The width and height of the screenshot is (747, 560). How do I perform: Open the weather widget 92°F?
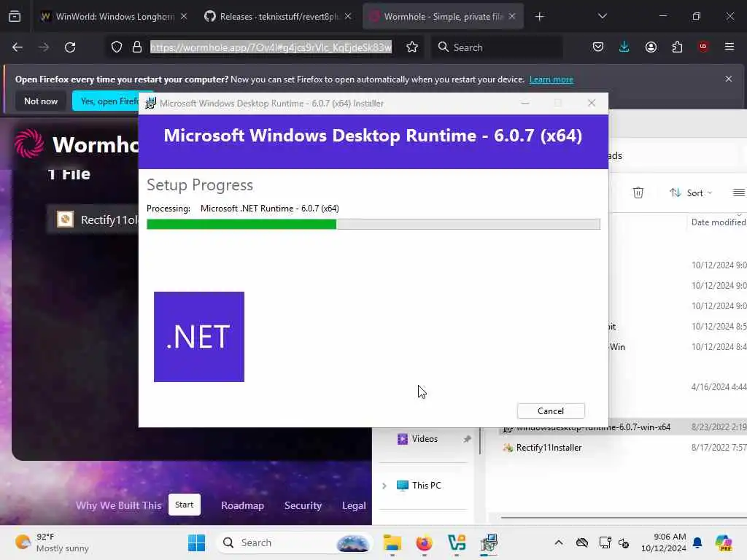click(52, 542)
